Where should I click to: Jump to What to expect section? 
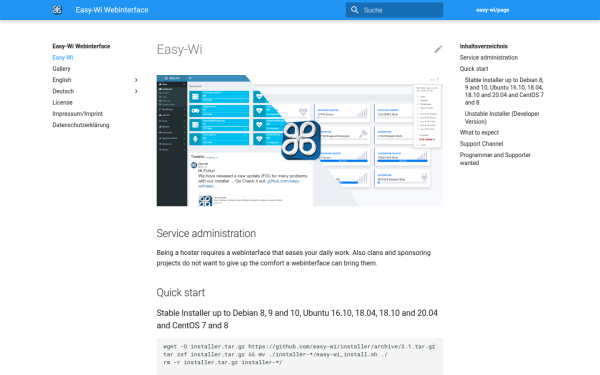(x=479, y=132)
